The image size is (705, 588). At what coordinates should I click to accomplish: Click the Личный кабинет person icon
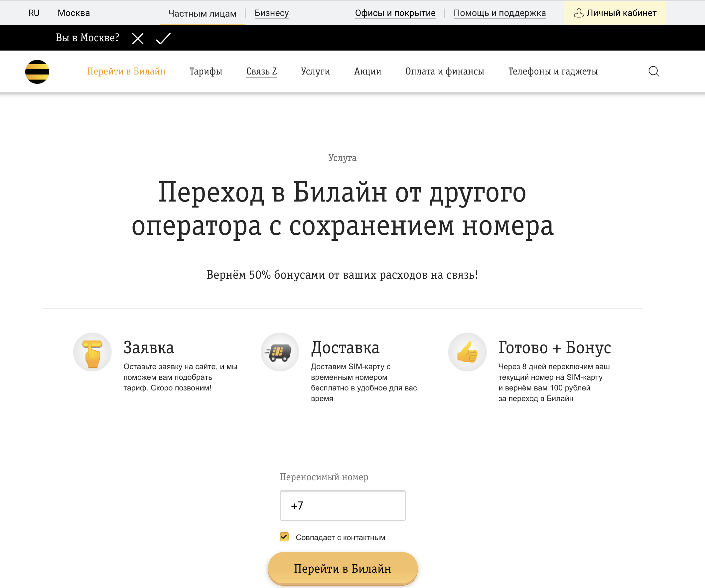579,13
